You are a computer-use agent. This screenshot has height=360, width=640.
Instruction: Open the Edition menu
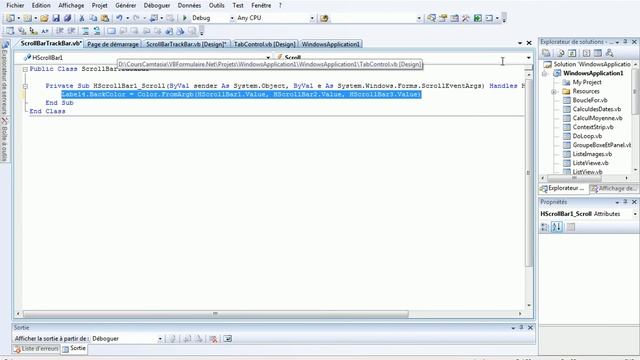[x=41, y=5]
